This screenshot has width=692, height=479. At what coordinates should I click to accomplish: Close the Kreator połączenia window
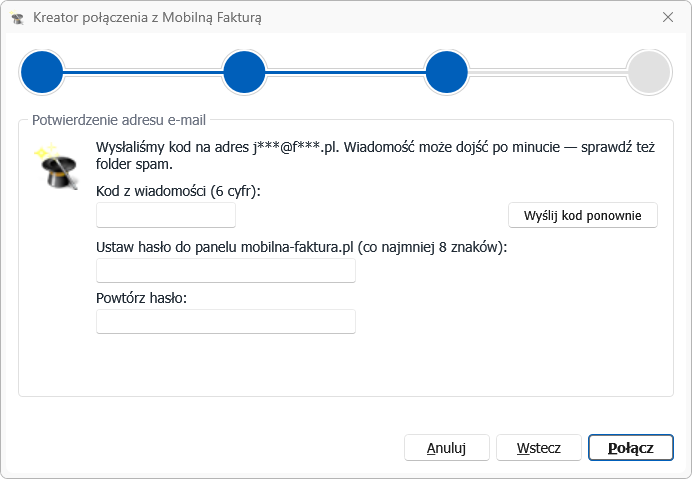coord(668,17)
